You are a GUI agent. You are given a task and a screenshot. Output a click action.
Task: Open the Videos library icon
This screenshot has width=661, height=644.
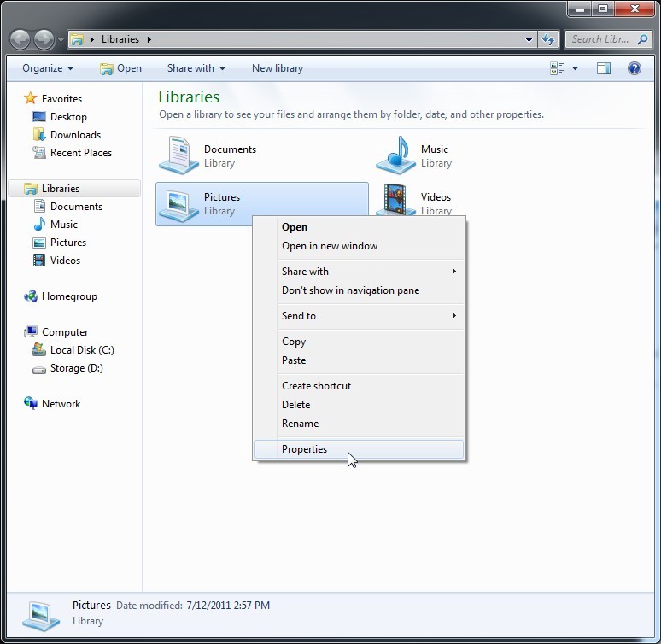tap(395, 201)
